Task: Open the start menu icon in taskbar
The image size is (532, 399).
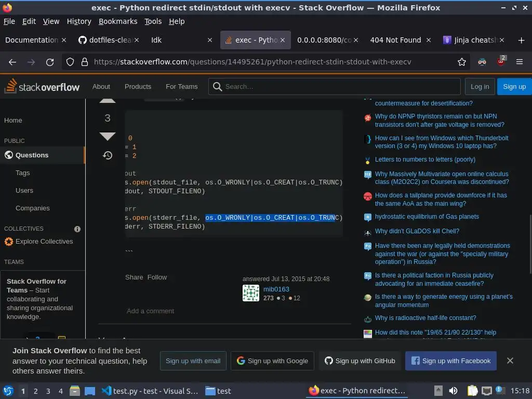Action: pyautogui.click(x=8, y=391)
